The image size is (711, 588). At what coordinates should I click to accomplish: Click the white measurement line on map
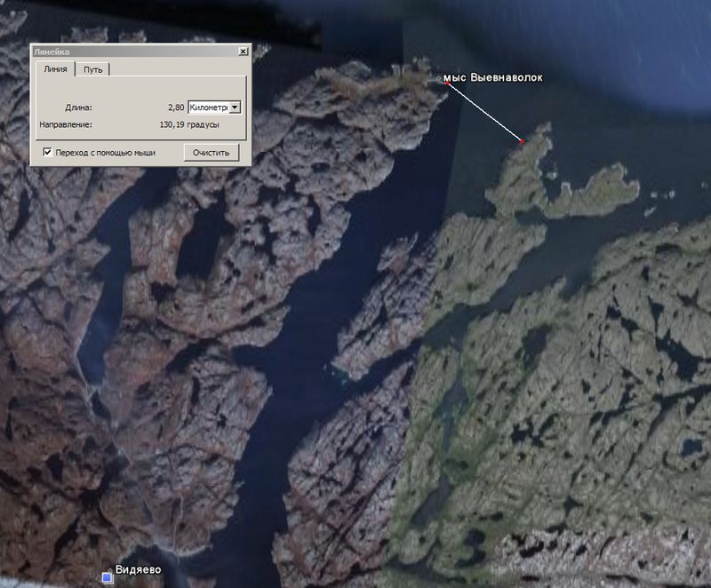point(484,111)
